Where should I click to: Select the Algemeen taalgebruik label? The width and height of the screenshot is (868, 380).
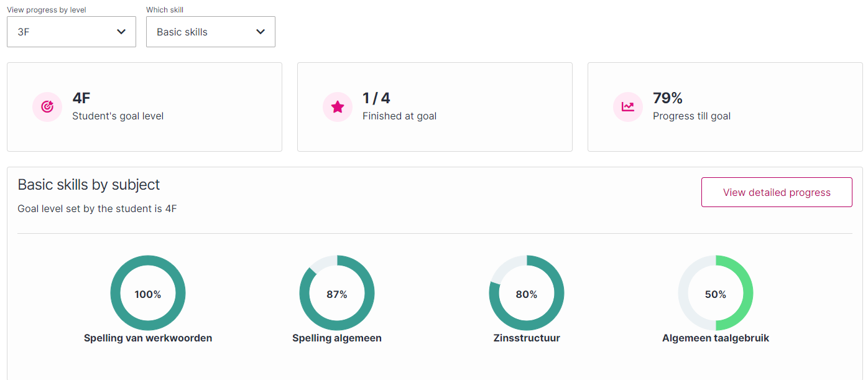click(x=716, y=338)
